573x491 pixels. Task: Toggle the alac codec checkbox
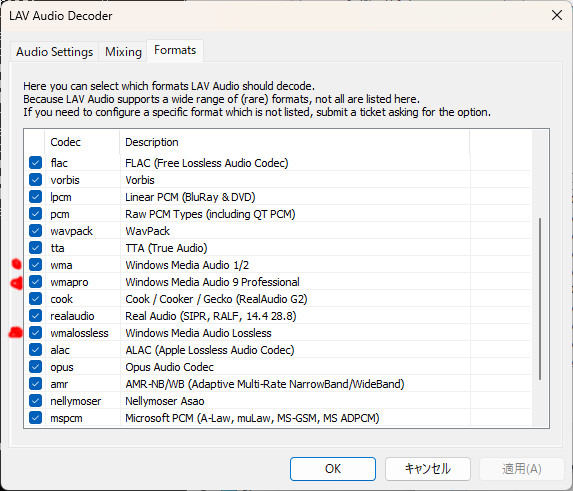coord(35,350)
